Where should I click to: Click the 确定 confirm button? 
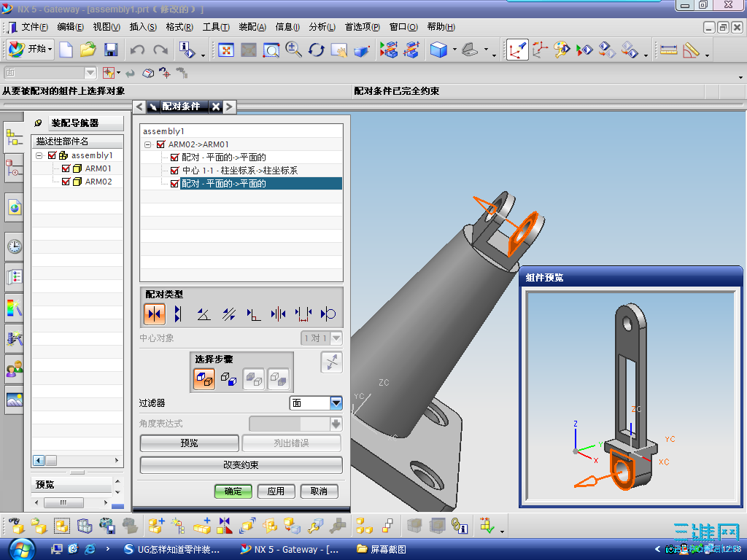[x=233, y=491]
